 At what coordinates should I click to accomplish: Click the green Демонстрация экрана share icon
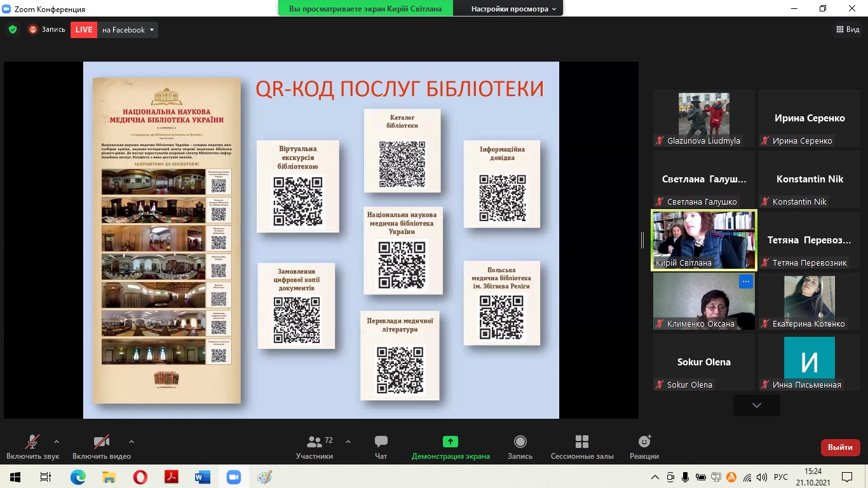[451, 442]
